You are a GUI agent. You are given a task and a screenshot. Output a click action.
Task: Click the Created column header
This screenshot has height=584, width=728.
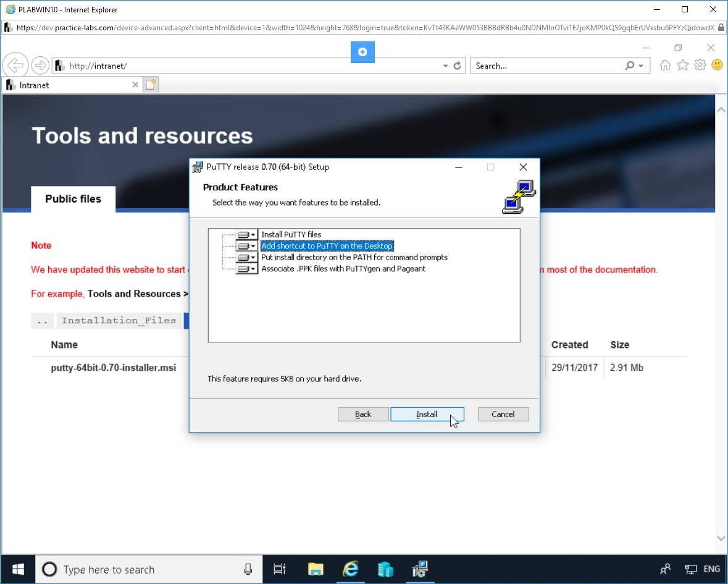[x=570, y=345]
